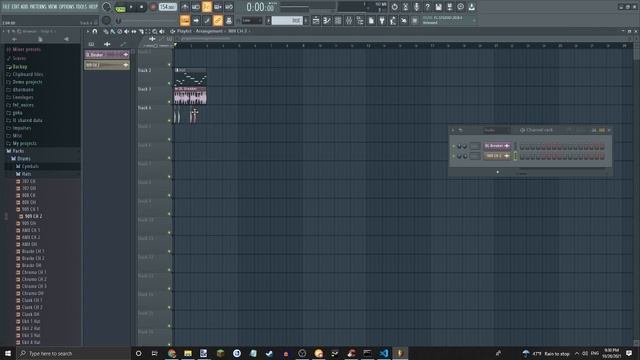Image resolution: width=640 pixels, height=360 pixels.
Task: Toggle the magnet snap icon in Playlist toolbar
Action: 95,31
